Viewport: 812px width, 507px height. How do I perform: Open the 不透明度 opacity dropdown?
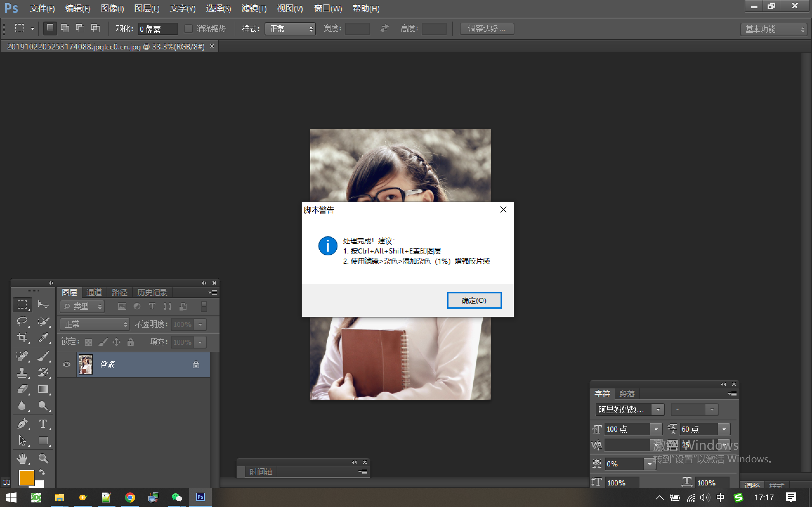200,324
